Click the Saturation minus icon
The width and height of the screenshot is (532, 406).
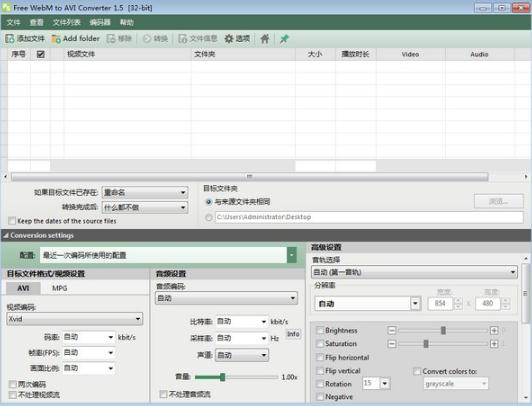click(x=392, y=344)
